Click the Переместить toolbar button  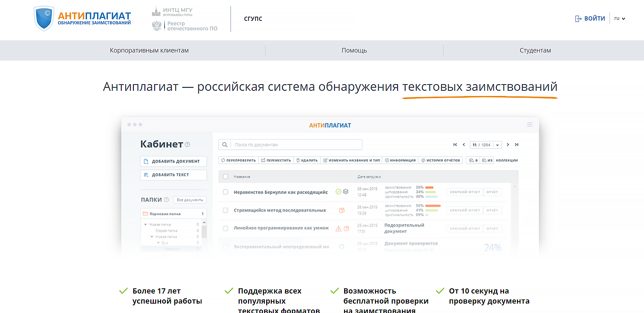click(x=276, y=160)
